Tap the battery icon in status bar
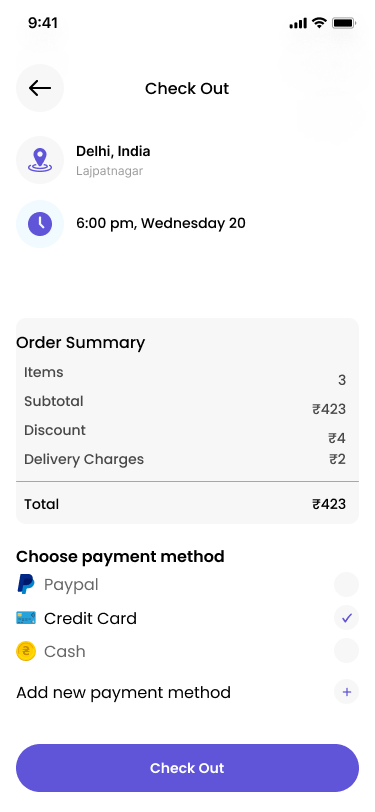The width and height of the screenshot is (375, 812). 343,23
